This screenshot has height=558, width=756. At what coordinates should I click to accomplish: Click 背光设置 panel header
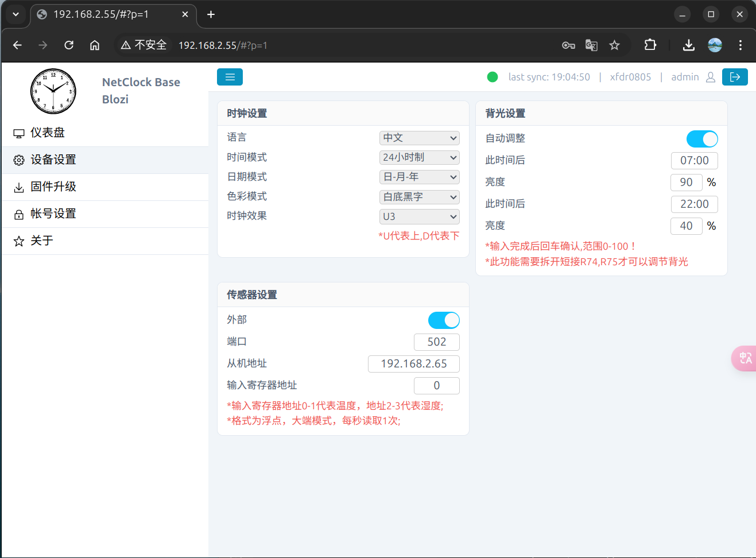(x=602, y=114)
